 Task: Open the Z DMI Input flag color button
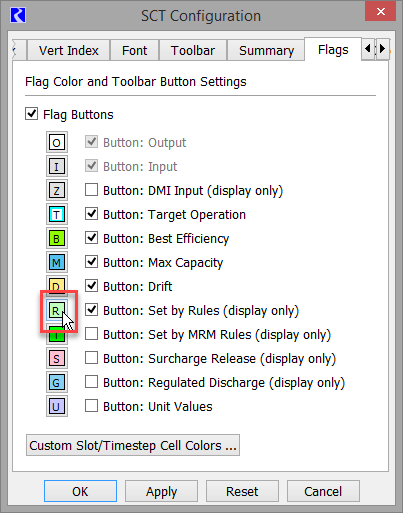[x=57, y=190]
